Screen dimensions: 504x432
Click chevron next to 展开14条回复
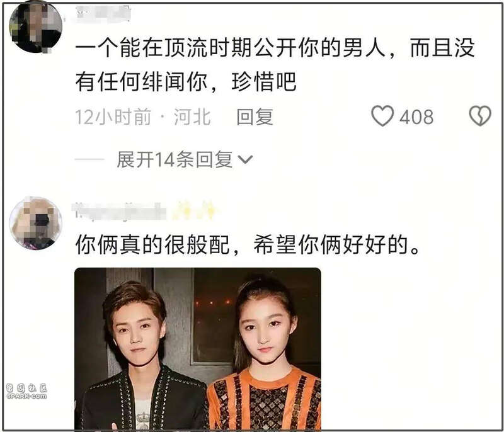pos(245,159)
